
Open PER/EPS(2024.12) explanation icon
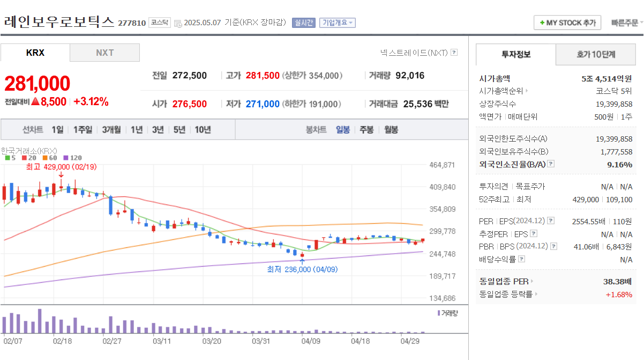click(550, 221)
